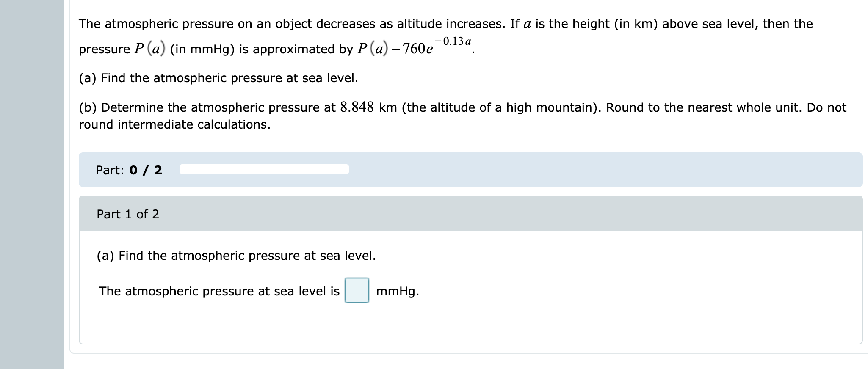Click the Part: 0 / 2 label
Image resolution: width=868 pixels, height=369 pixels.
[129, 171]
